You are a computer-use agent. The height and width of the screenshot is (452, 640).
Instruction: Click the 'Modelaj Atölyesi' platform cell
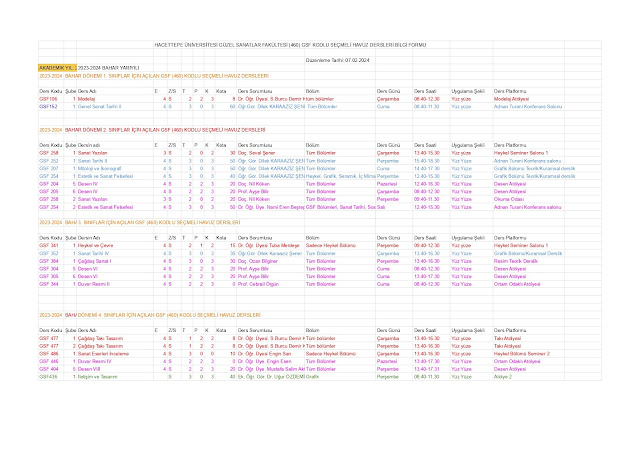pyautogui.click(x=511, y=99)
